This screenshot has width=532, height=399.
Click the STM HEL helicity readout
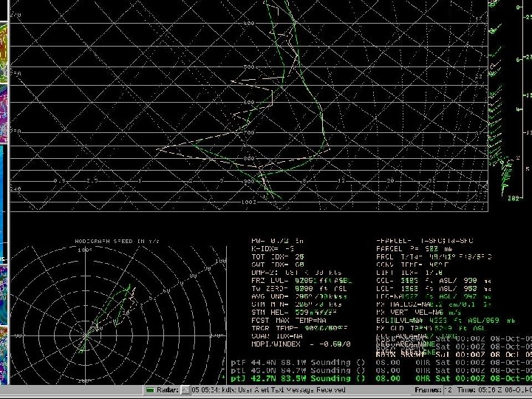click(294, 313)
